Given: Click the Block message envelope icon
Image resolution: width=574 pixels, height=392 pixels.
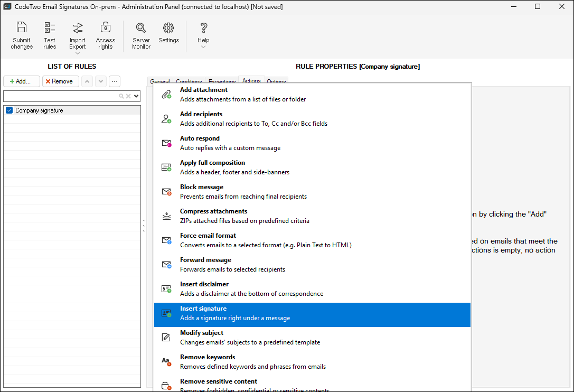Looking at the screenshot, I should click(x=166, y=192).
